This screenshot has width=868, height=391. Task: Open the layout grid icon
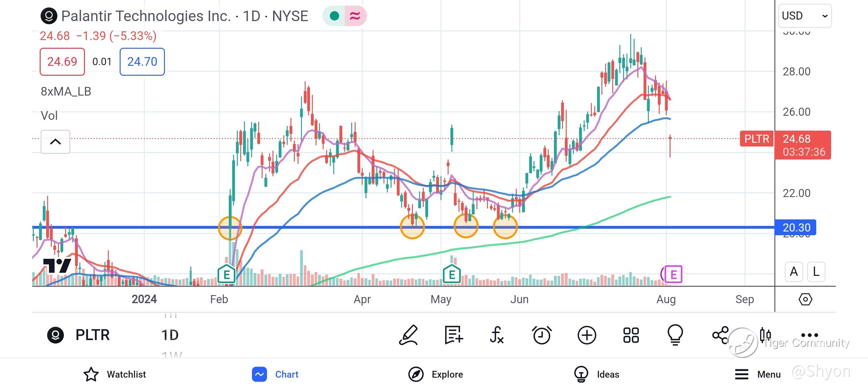pos(631,335)
